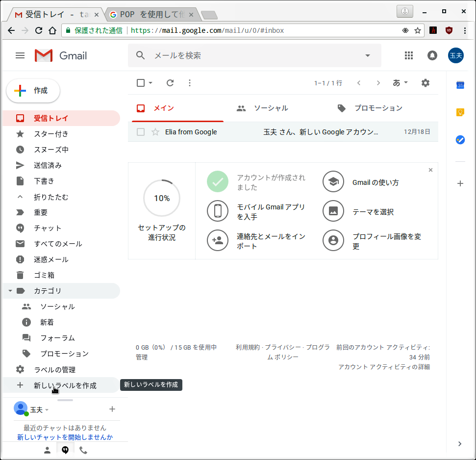
Task: Click 新しいチャットを開始しませんか link
Action: tap(65, 437)
